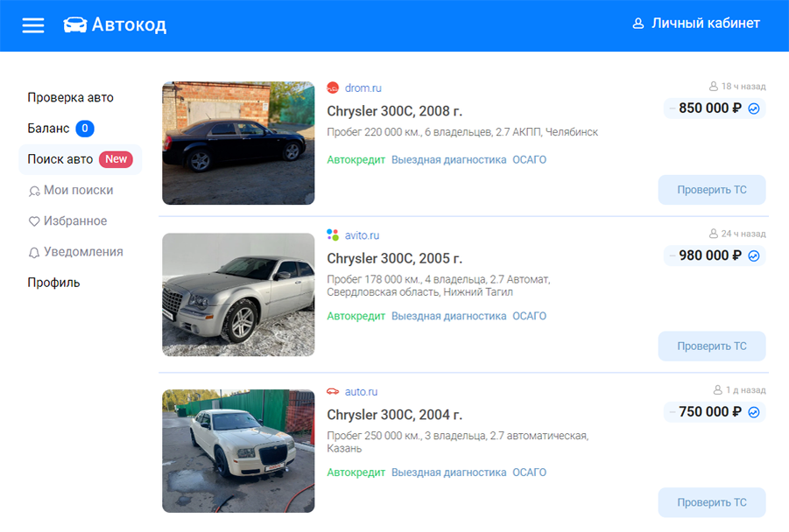Click the 980 000 ₽ price tag

[x=710, y=255]
